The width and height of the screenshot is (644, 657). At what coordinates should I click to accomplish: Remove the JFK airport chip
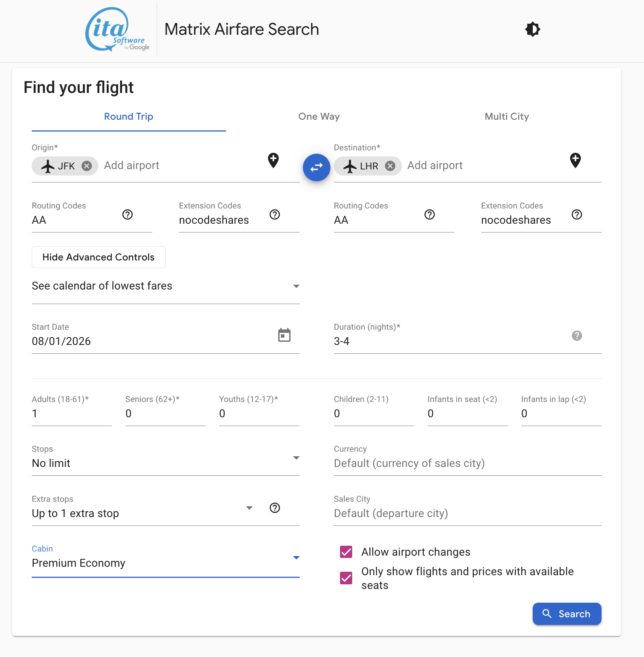(87, 166)
